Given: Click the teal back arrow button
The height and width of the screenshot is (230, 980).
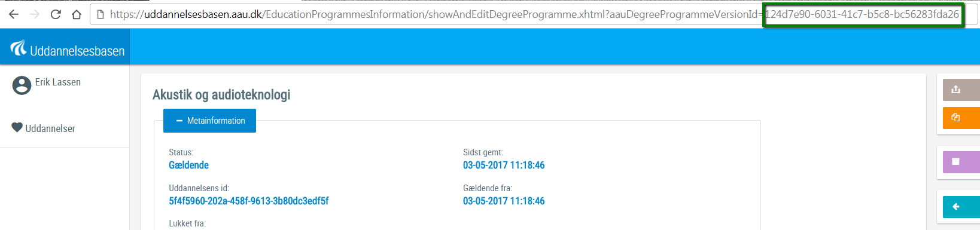Looking at the screenshot, I should pos(961,207).
